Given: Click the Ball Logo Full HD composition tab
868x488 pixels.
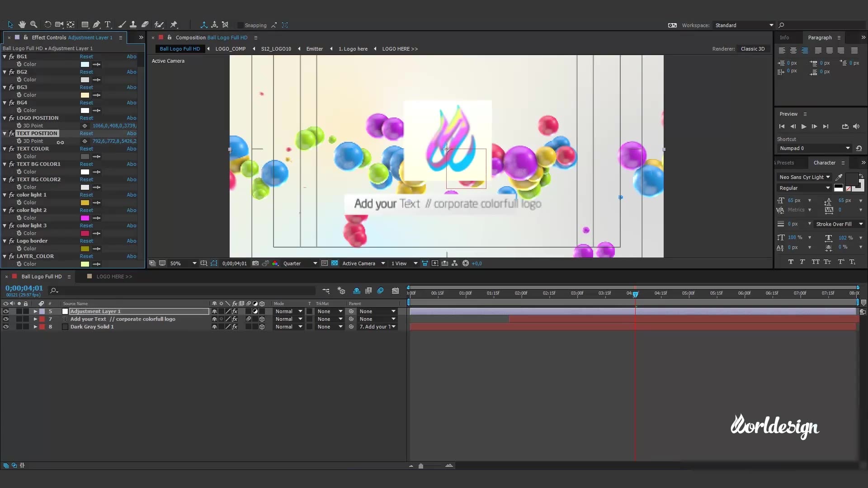Looking at the screenshot, I should pyautogui.click(x=41, y=276).
